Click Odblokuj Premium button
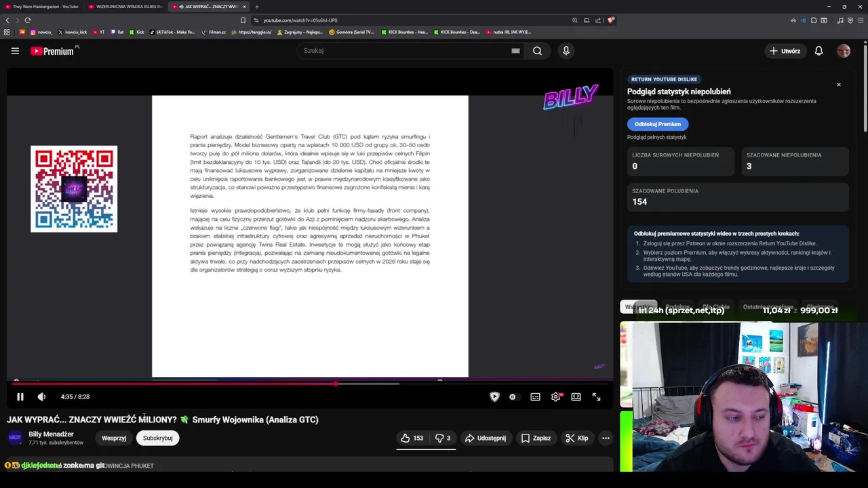The width and height of the screenshot is (868, 488). point(658,124)
